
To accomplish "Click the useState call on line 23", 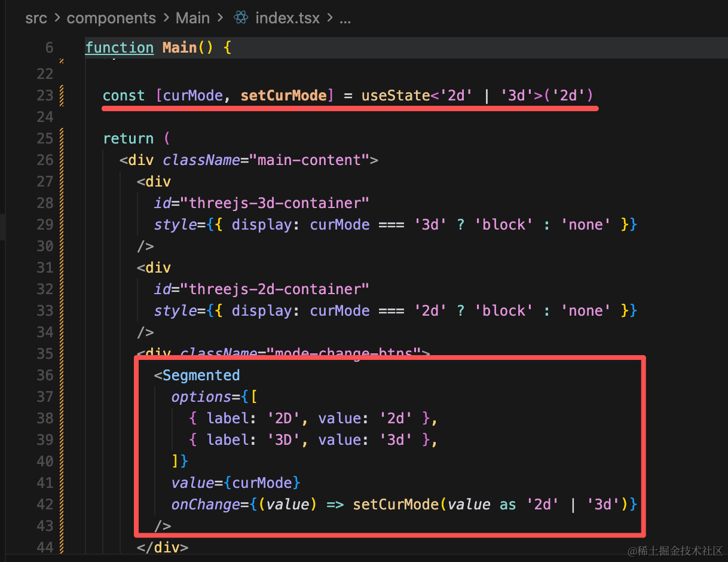I will tap(396, 96).
